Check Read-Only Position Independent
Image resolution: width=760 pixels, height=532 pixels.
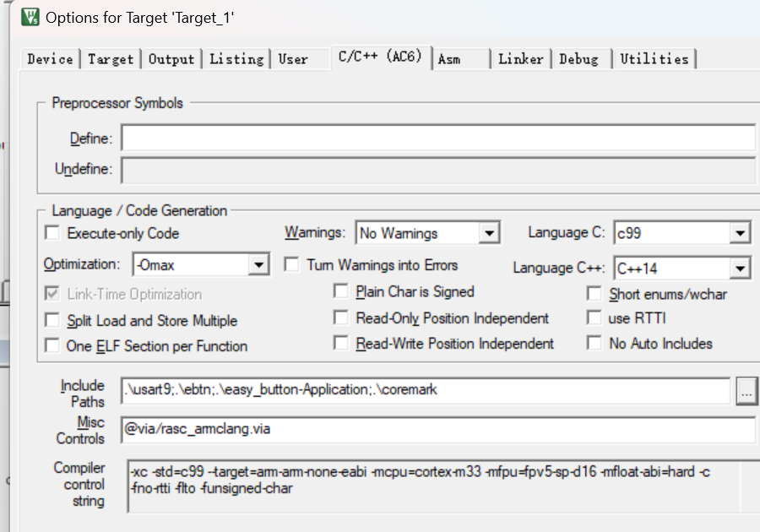click(x=341, y=318)
